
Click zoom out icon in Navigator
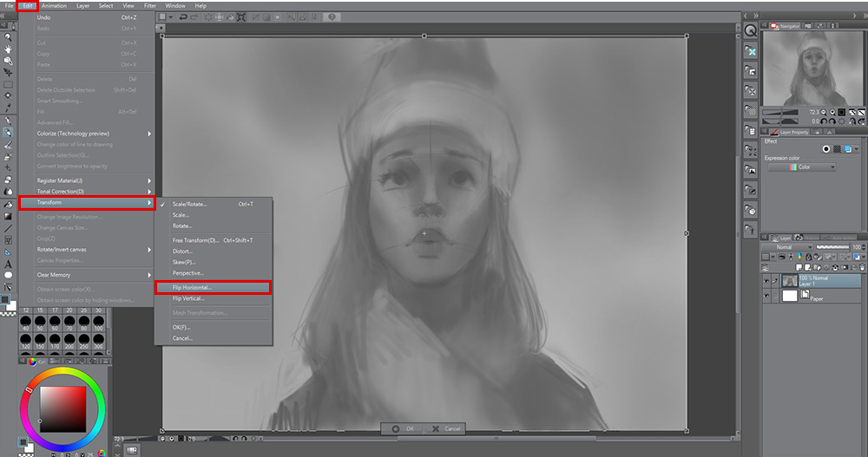pyautogui.click(x=823, y=113)
